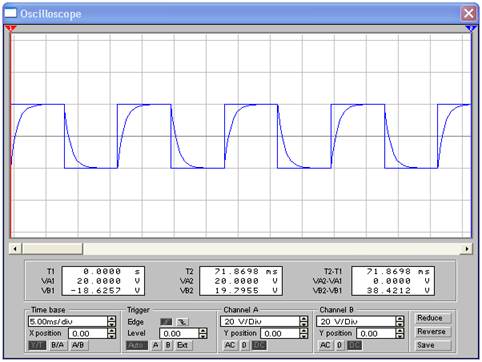This screenshot has height=362, width=482.
Task: Increase trigger Level with up arrow
Action: click(203, 331)
